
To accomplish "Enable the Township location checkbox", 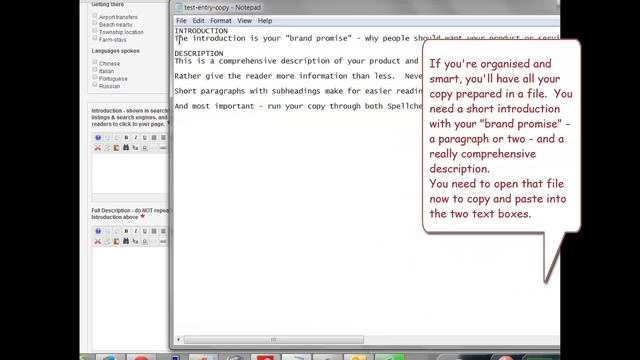I will 95,31.
